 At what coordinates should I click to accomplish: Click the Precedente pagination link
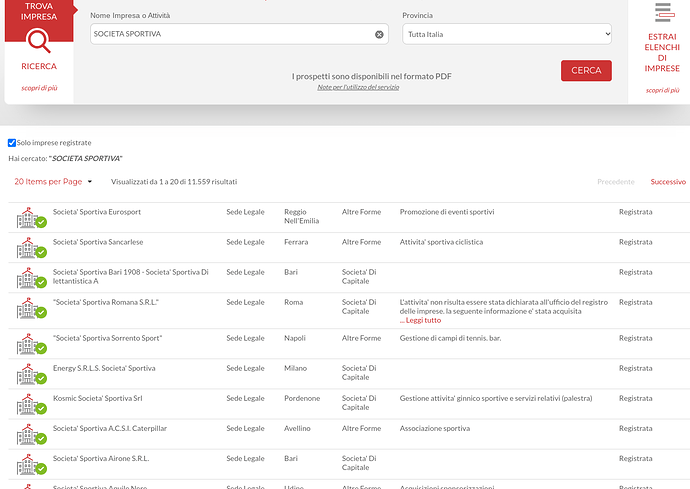click(615, 182)
